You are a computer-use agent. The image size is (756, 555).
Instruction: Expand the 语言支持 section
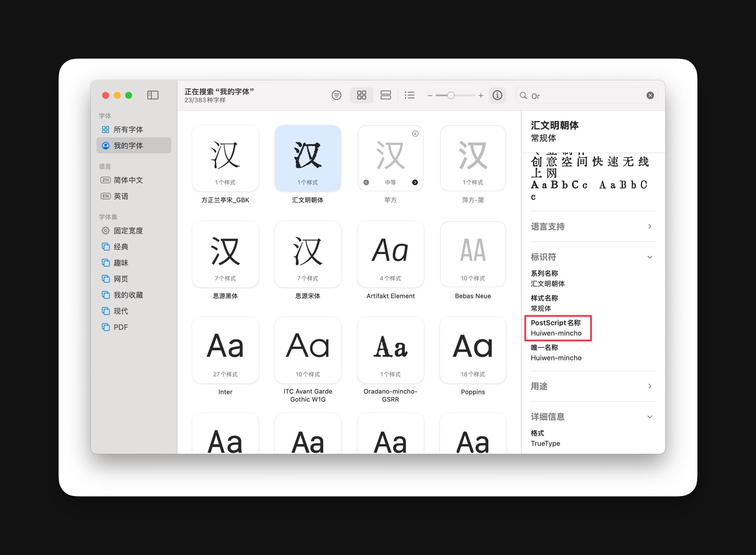point(649,226)
